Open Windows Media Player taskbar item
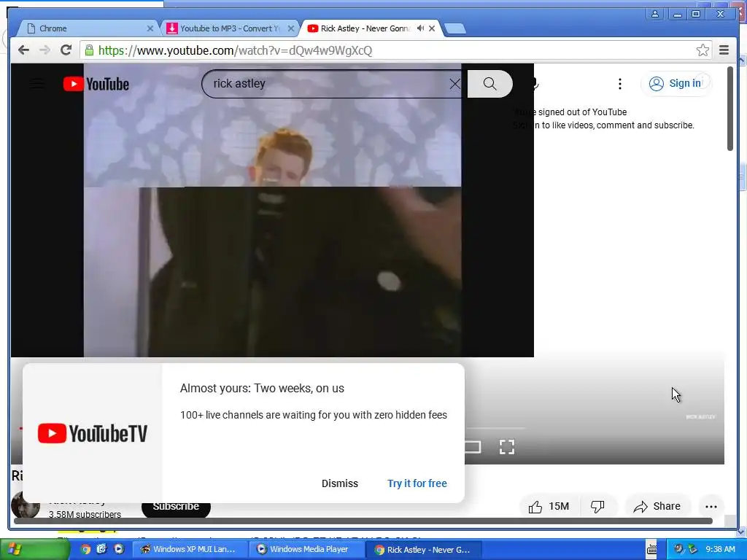 pos(306,549)
